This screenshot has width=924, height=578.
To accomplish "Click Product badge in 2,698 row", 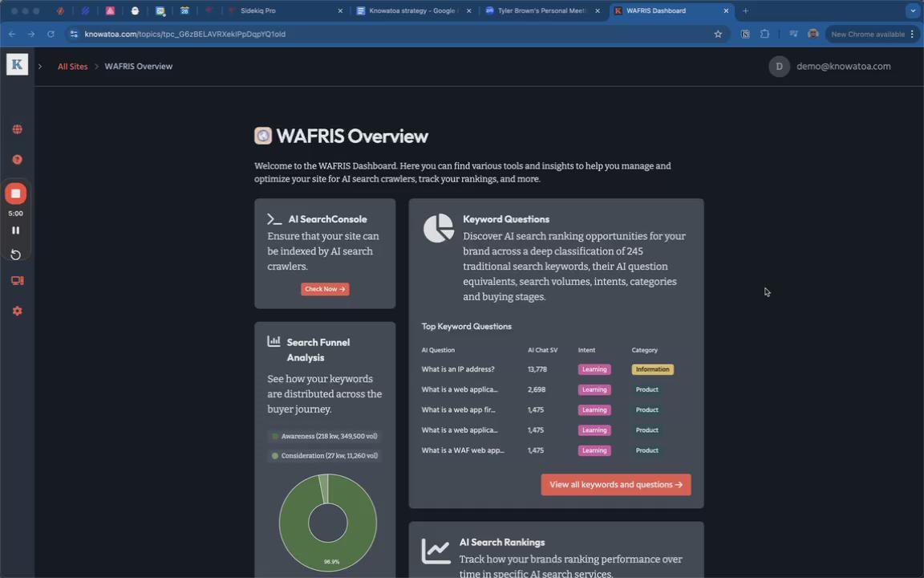I will click(x=646, y=390).
